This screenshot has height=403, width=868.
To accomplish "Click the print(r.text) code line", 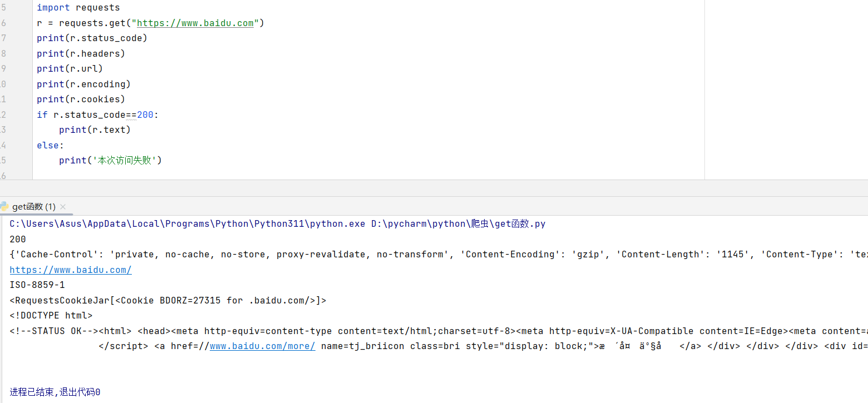I will 95,130.
